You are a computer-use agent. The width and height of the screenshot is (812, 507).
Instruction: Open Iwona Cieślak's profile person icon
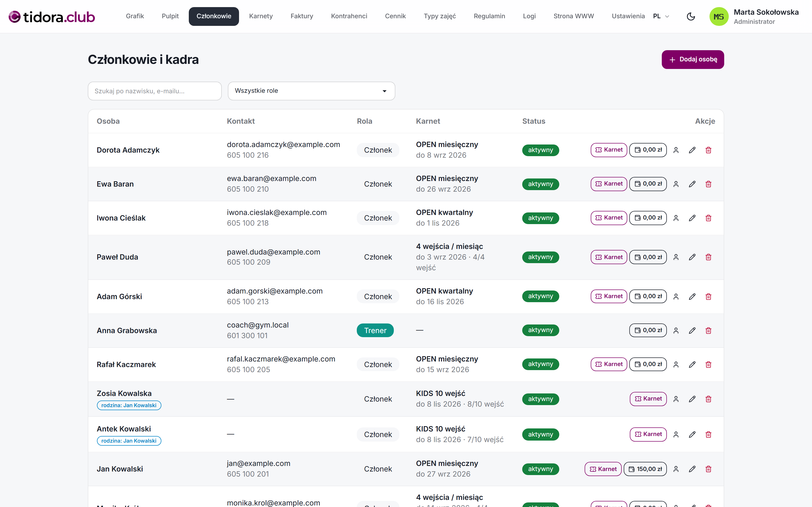click(x=676, y=218)
